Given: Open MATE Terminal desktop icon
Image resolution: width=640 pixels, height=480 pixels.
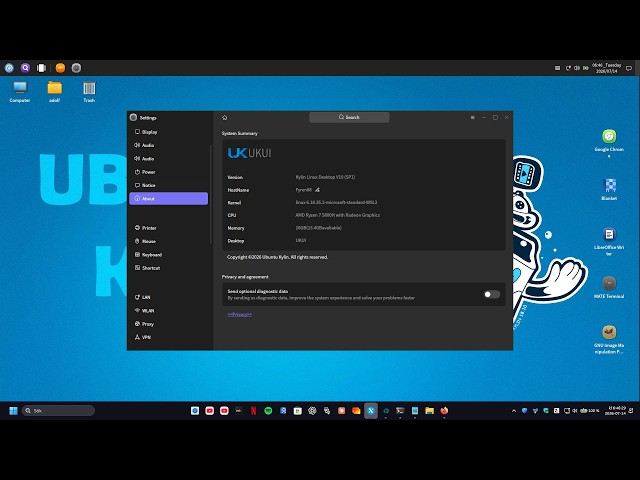Looking at the screenshot, I should tap(609, 287).
